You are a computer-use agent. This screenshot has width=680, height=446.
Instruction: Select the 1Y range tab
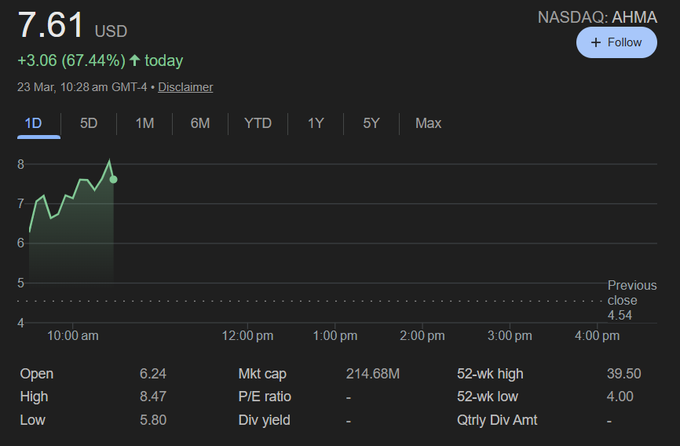tap(315, 123)
